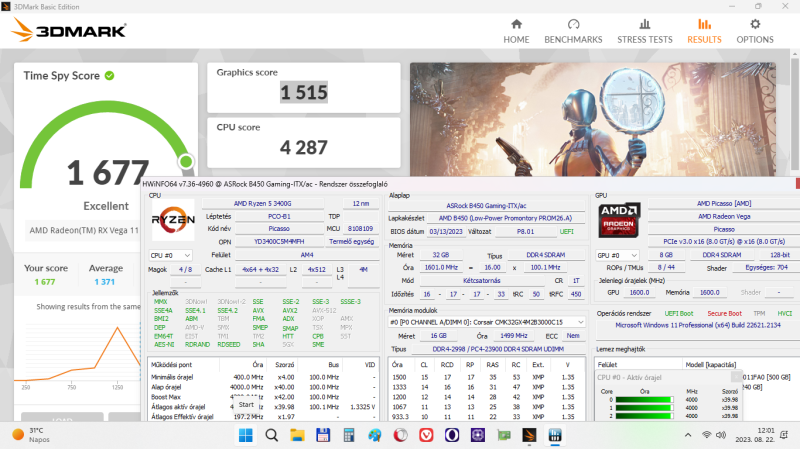Click the HOME house icon
Viewport: 800px width, 449px height.
tap(516, 24)
